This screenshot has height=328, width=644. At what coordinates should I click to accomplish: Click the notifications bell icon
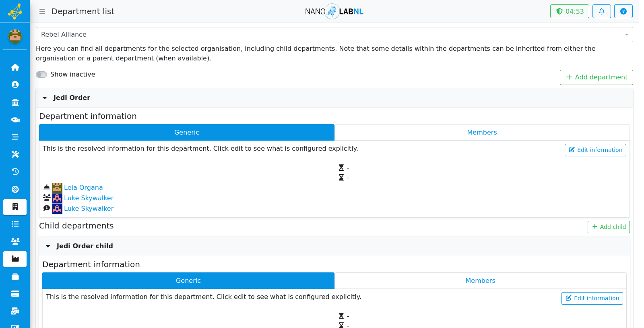coord(601,11)
